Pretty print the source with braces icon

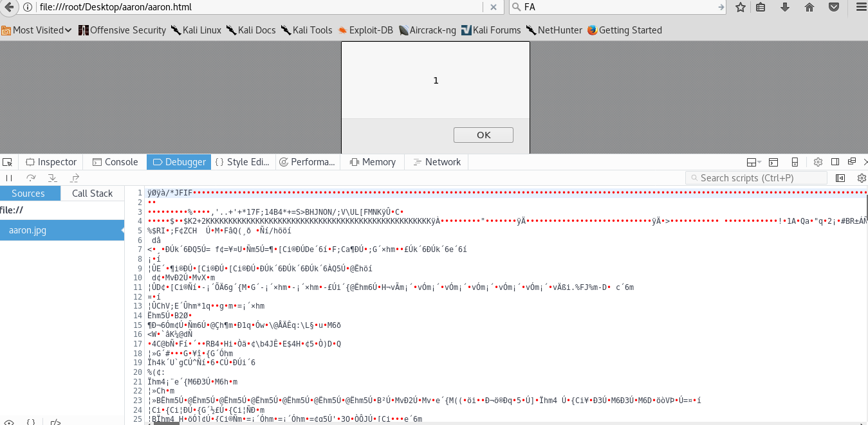point(31,422)
